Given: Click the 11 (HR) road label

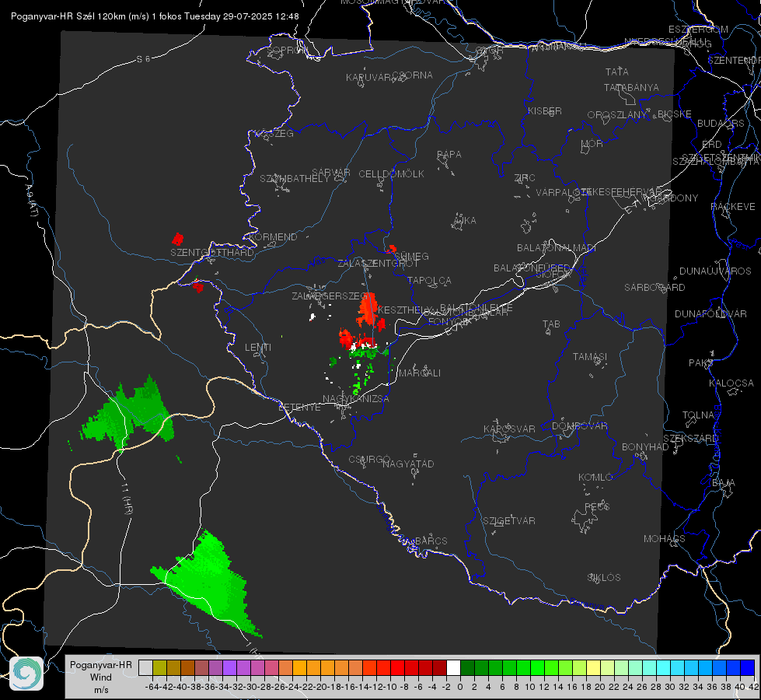Looking at the screenshot, I should click(126, 499).
